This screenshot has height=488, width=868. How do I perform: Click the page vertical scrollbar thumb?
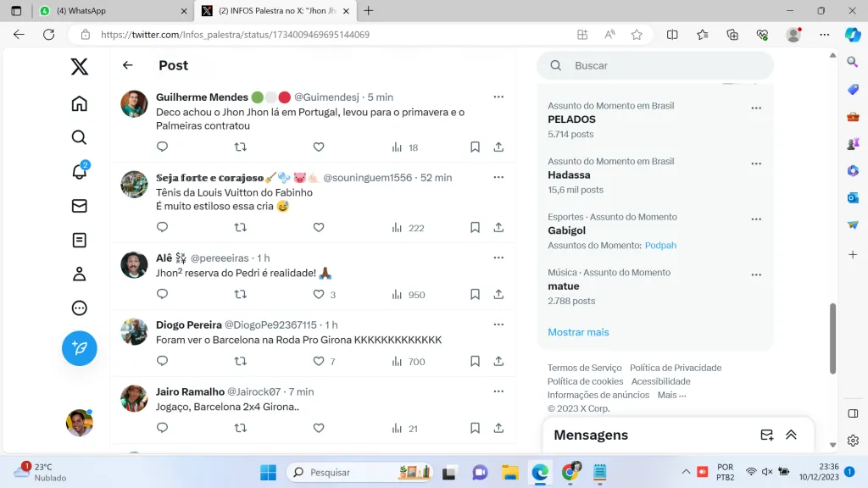(832, 337)
